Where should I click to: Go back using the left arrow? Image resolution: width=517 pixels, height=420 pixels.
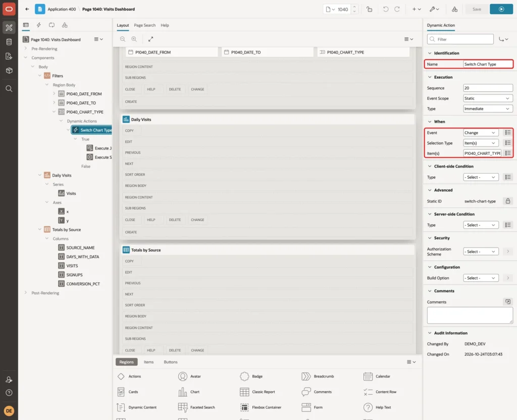[x=27, y=9]
